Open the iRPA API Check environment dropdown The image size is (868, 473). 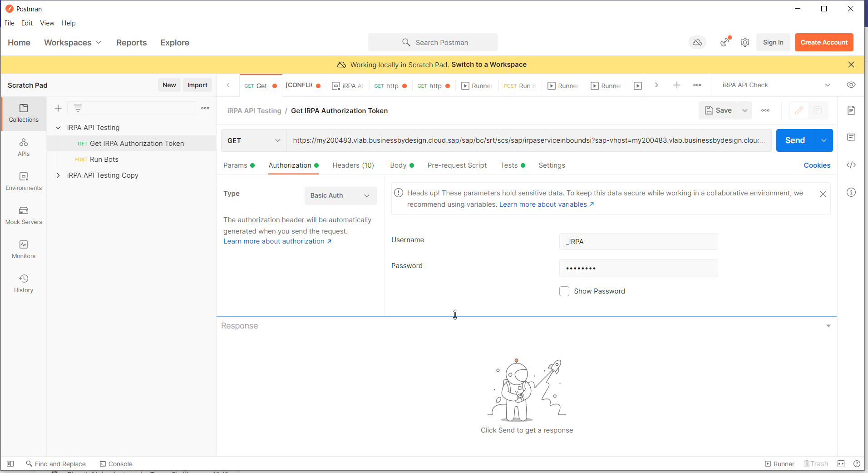[776, 85]
